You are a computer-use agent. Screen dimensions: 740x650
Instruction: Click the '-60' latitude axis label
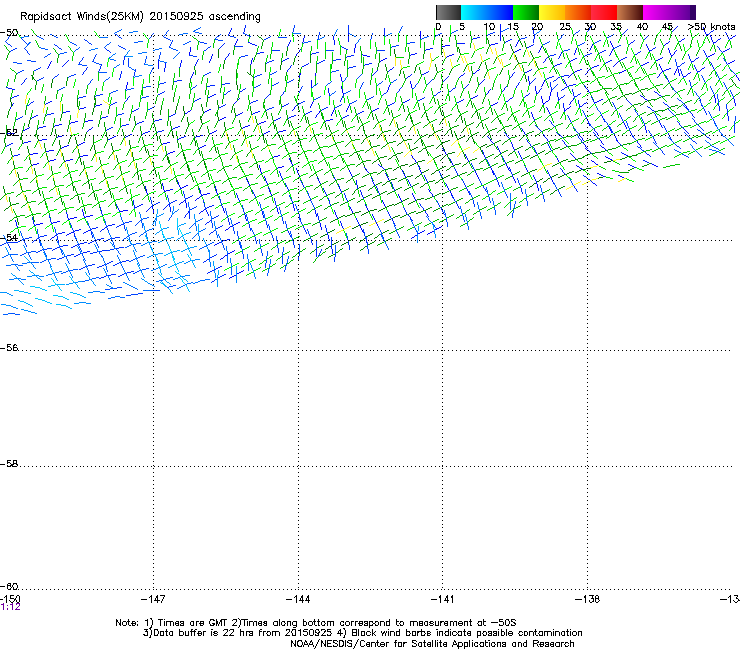coord(9,587)
